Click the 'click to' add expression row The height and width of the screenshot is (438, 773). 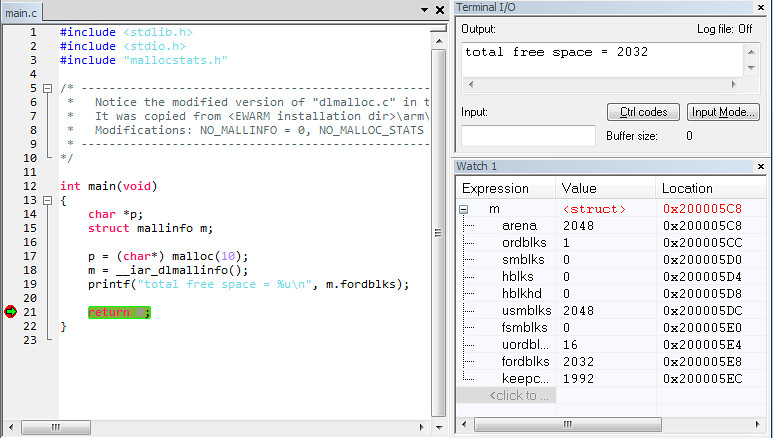click(x=507, y=396)
